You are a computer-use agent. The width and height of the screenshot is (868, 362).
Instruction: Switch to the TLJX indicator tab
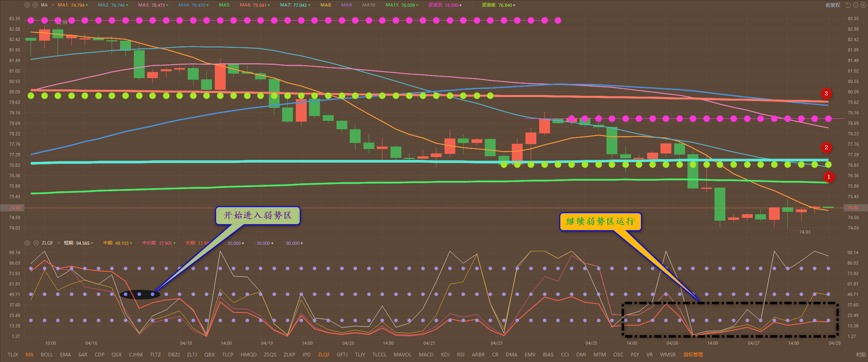(x=13, y=355)
